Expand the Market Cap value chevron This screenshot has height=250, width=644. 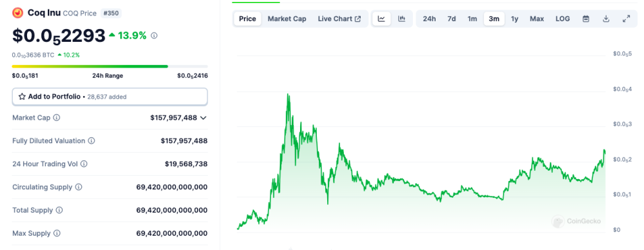tap(203, 118)
